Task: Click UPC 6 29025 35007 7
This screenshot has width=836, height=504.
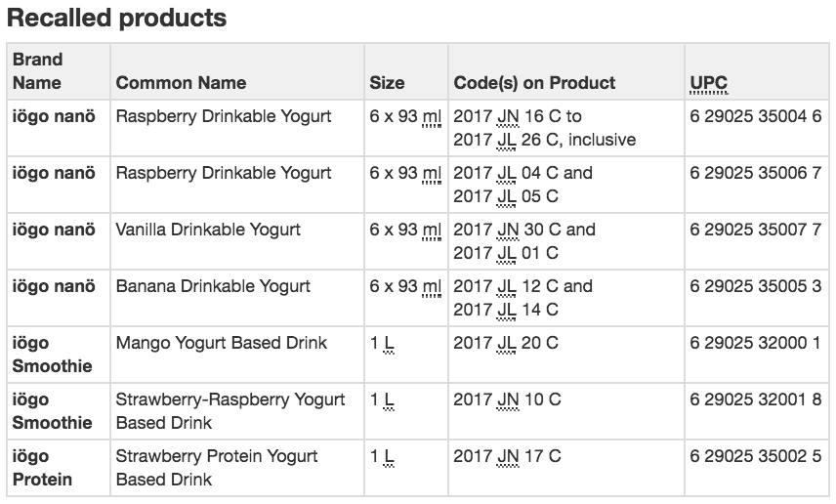Action: 756,230
